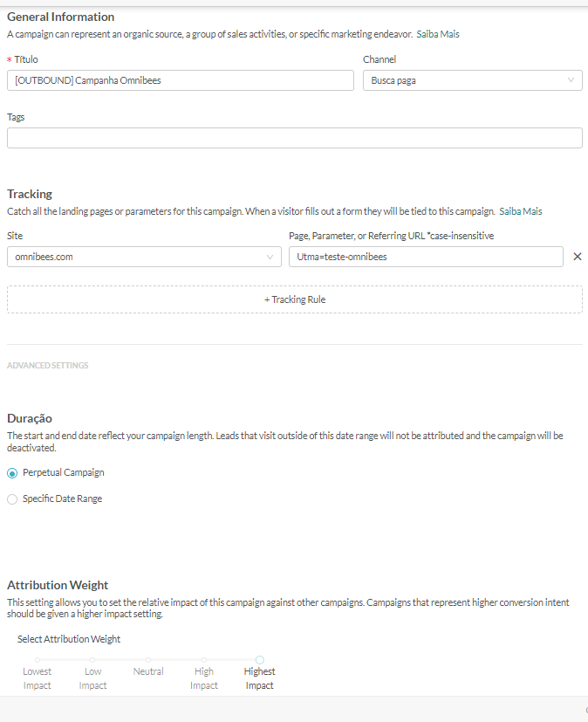Set attribution weight to Lowest Impact
This screenshot has height=722, width=588.
pyautogui.click(x=37, y=660)
